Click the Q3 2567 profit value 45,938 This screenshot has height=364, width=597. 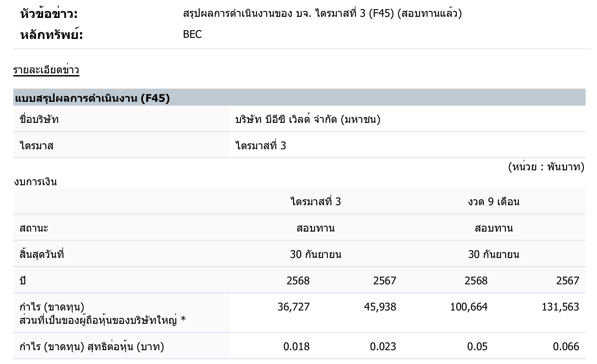(380, 307)
